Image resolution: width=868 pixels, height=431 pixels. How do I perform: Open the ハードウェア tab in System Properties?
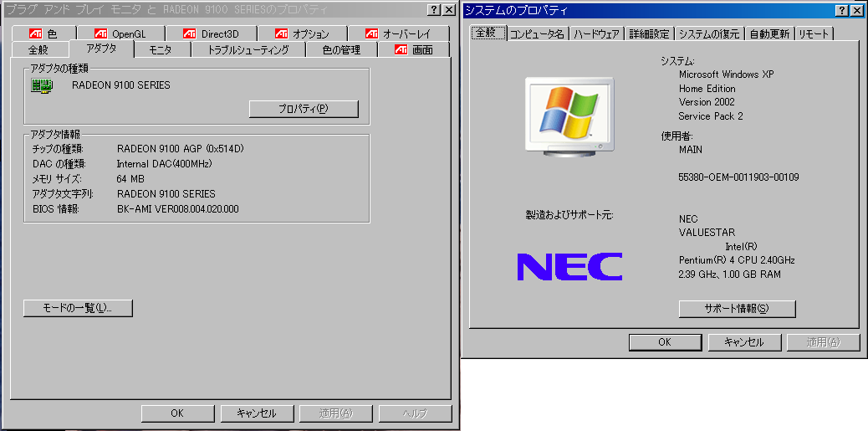596,33
